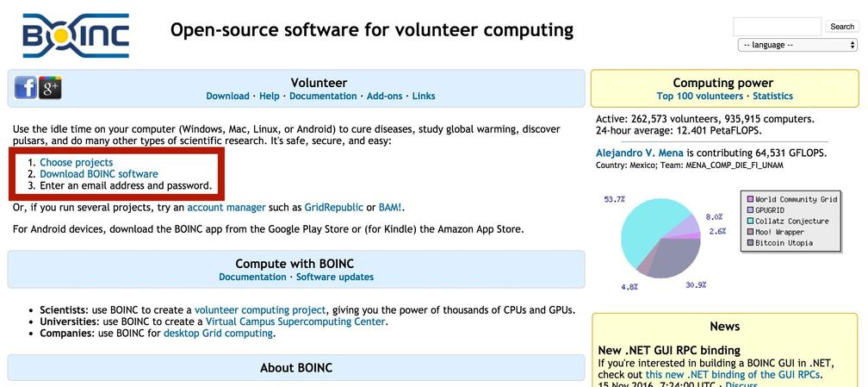Screen dimensions: 868x387
Task: Click the cyan Collatz Conjecture pie slice
Action: pos(648,228)
